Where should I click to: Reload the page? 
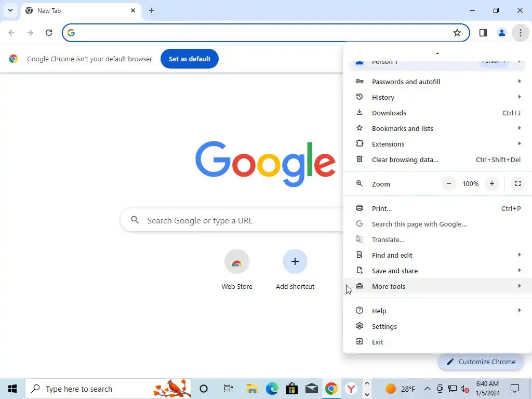coord(49,33)
